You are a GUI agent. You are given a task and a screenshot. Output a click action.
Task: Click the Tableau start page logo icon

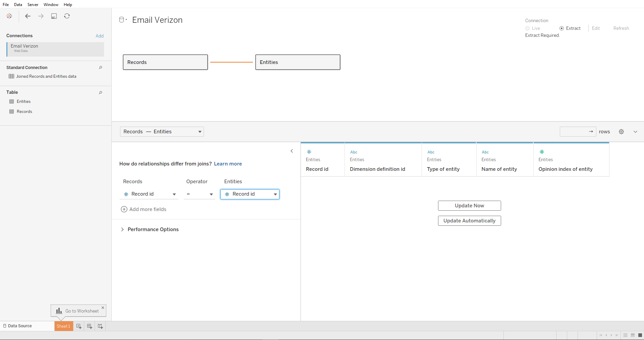tap(9, 16)
